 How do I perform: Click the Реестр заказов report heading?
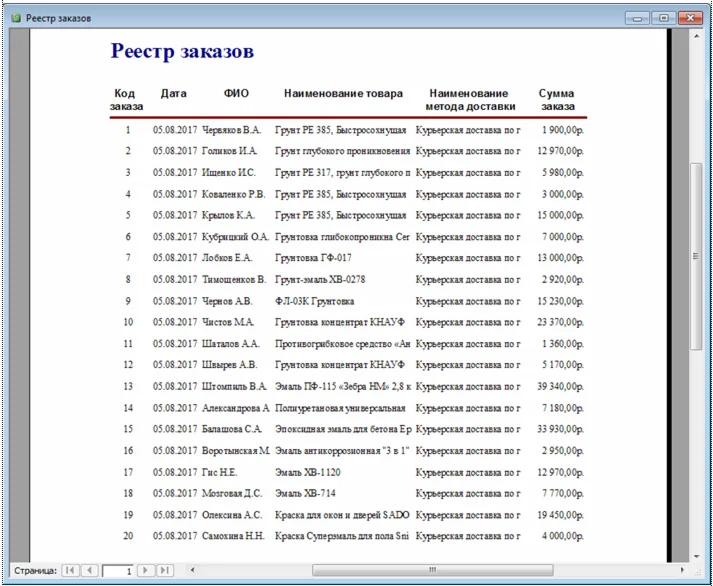[182, 51]
